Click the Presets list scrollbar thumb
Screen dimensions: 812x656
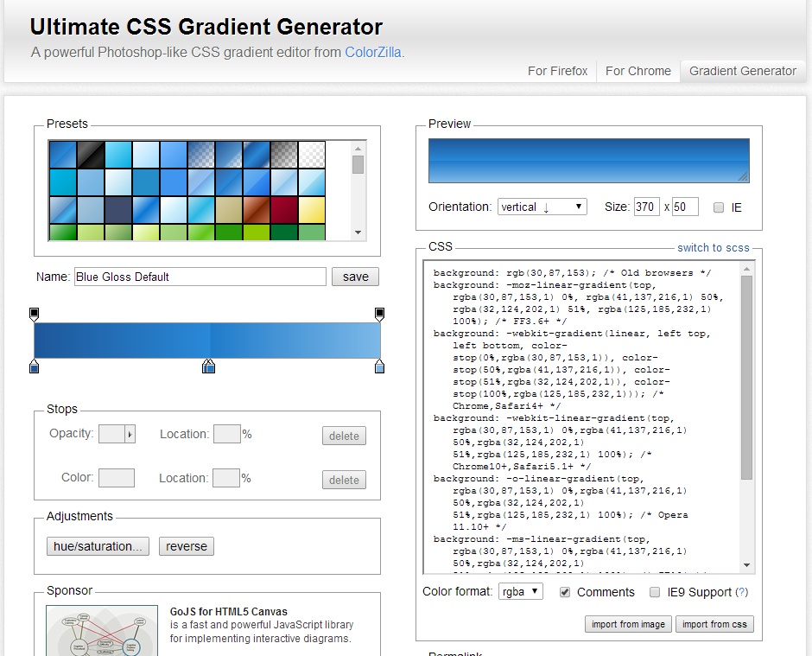pos(358,165)
